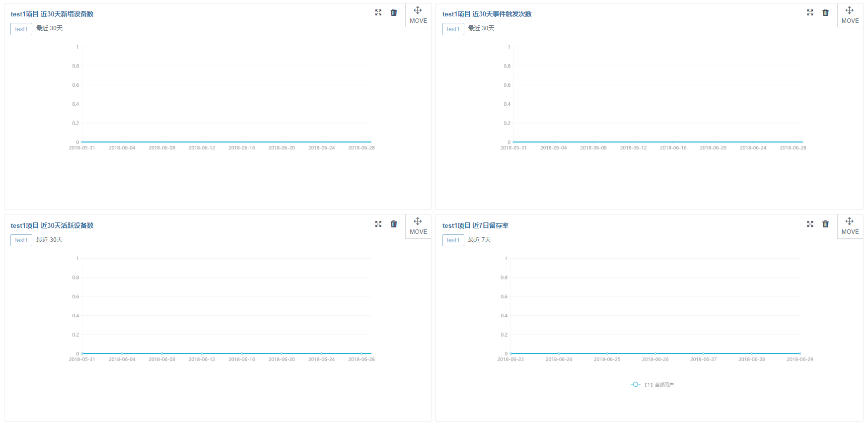Viewport: 868px width, 427px height.
Task: Click test1 tag in 近30天活跃设备数 panel
Action: (x=21, y=240)
